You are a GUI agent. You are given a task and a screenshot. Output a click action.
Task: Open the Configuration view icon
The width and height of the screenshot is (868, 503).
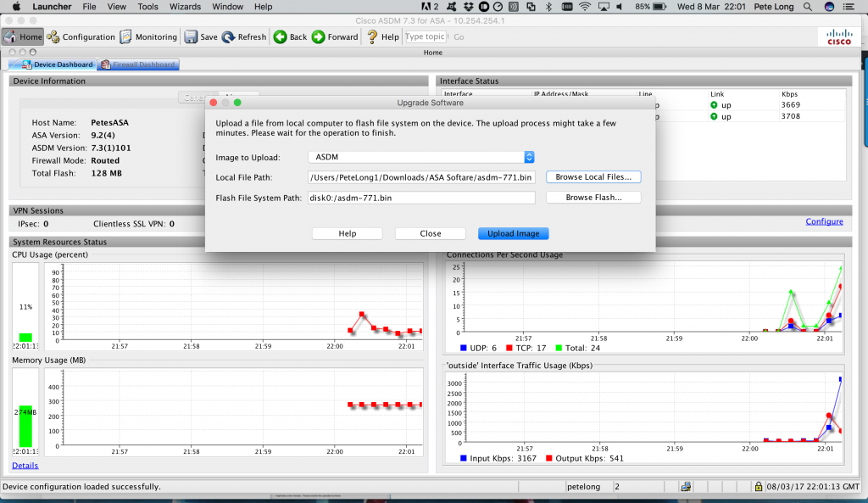(x=82, y=36)
